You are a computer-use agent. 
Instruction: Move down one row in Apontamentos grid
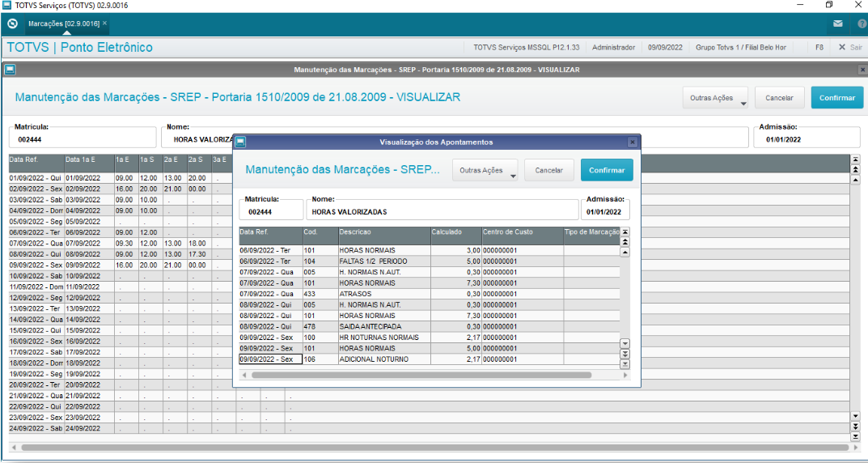[625, 343]
